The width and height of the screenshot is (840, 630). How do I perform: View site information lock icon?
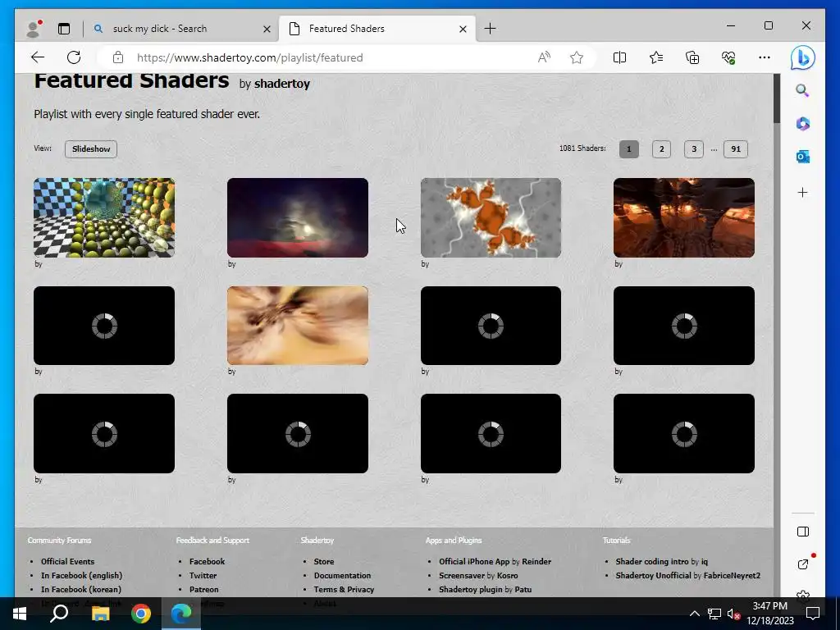pyautogui.click(x=118, y=57)
